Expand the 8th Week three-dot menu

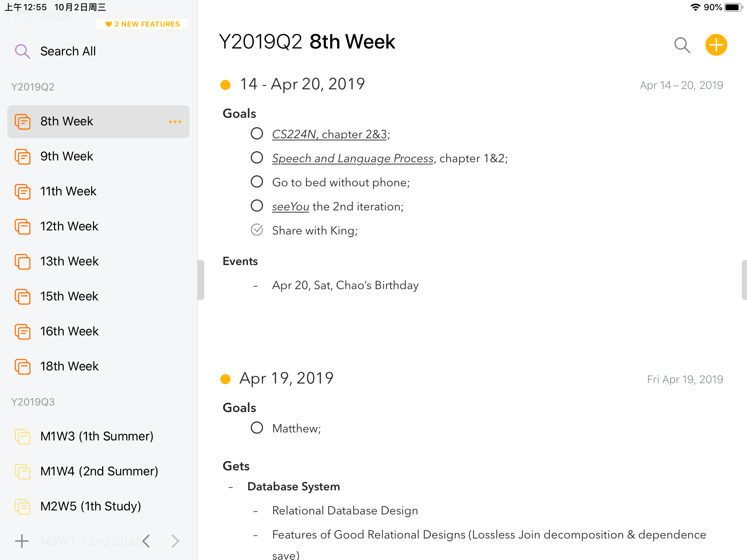[175, 121]
